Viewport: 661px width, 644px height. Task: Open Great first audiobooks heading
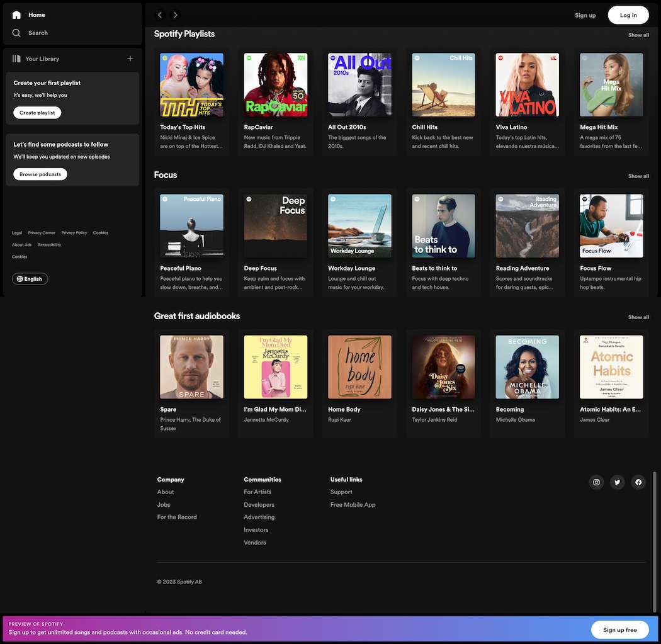click(x=197, y=316)
